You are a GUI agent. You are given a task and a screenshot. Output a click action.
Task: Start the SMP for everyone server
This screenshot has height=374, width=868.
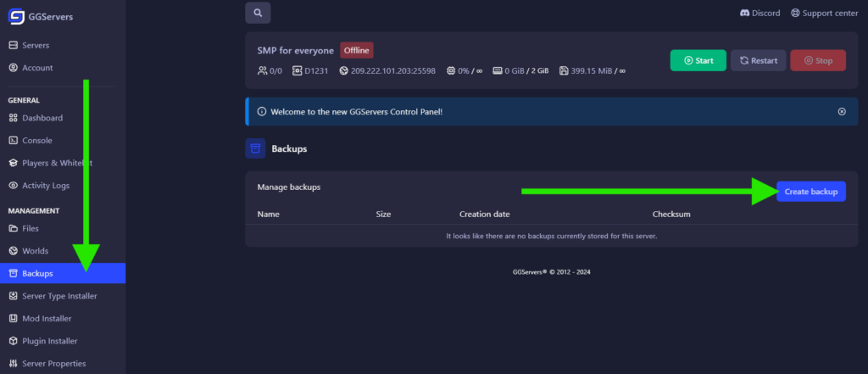pyautogui.click(x=698, y=60)
